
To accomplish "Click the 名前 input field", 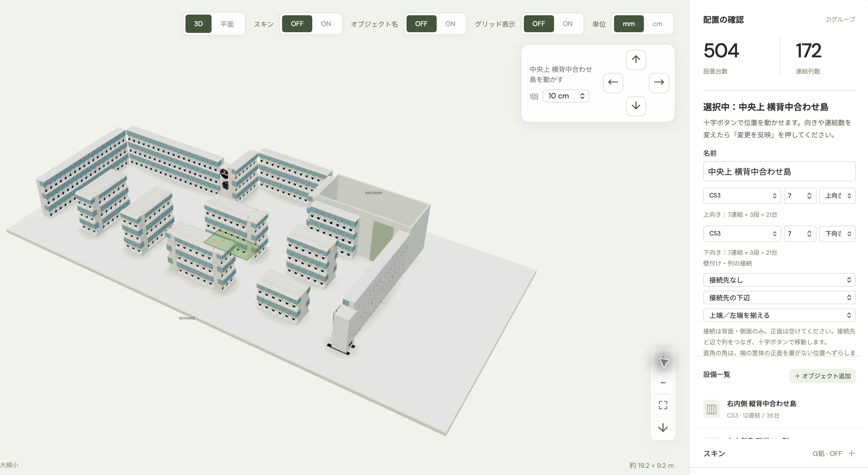I will [x=779, y=171].
